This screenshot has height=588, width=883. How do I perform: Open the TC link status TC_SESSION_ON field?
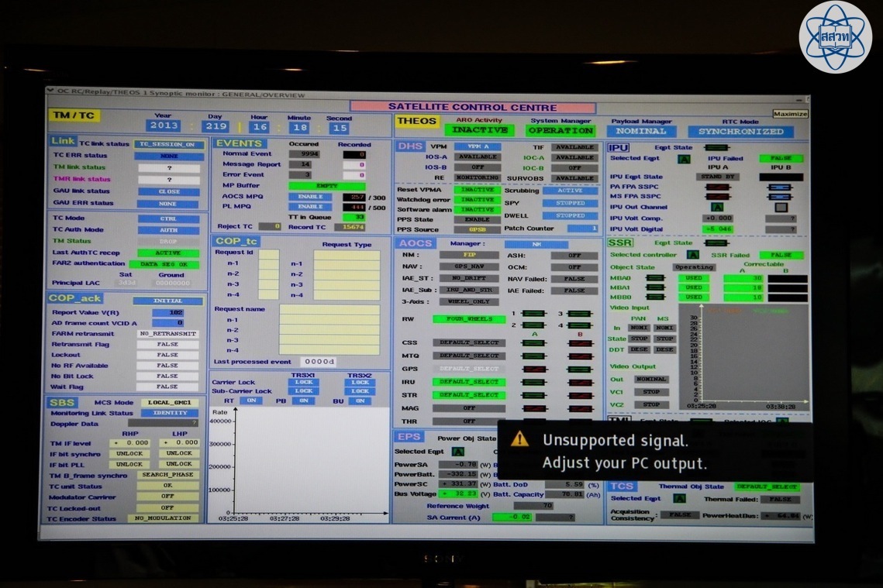[x=169, y=144]
